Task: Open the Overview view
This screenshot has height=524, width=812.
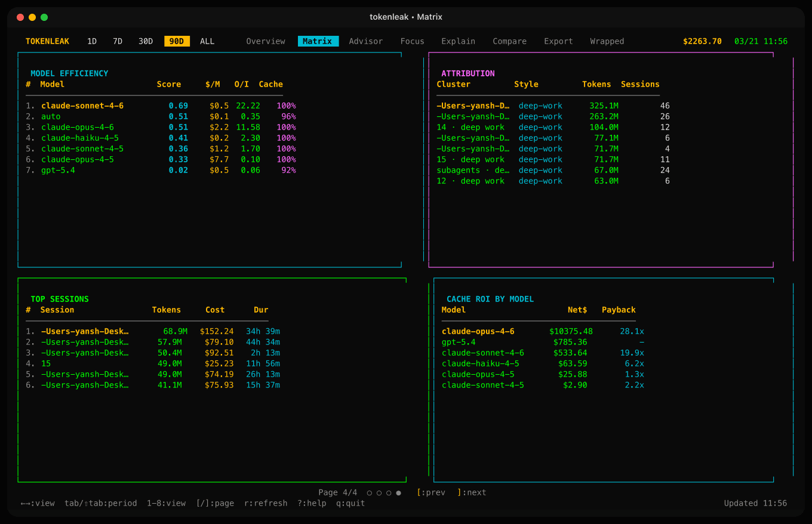Action: click(x=266, y=41)
